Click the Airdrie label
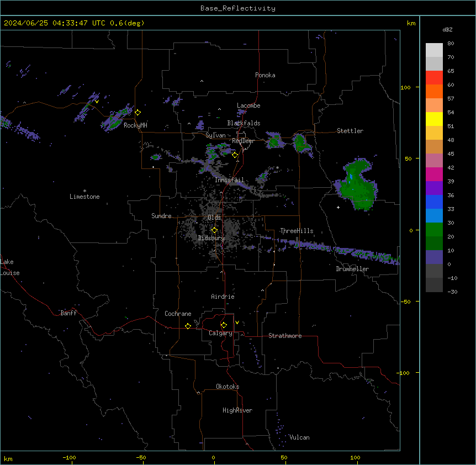 [x=223, y=297]
